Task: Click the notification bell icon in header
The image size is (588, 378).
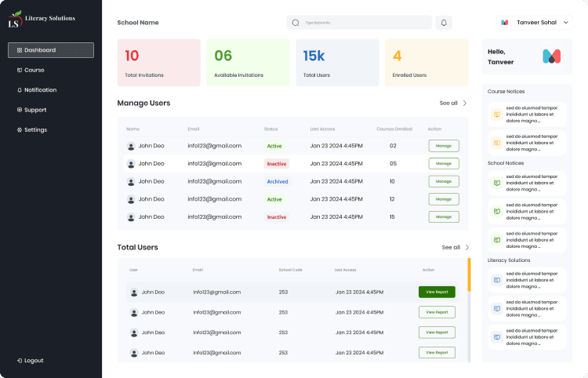Action: [444, 23]
